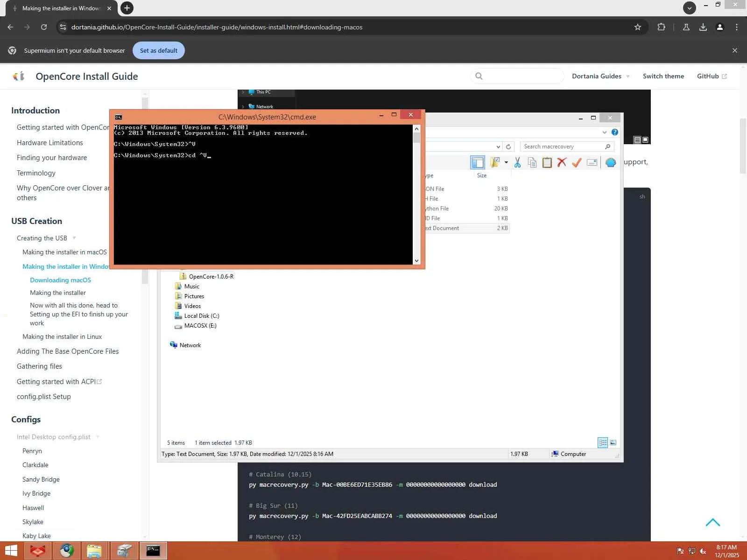Open Adding The Base OpenCore Files page
This screenshot has height=560, width=747.
pos(68,351)
